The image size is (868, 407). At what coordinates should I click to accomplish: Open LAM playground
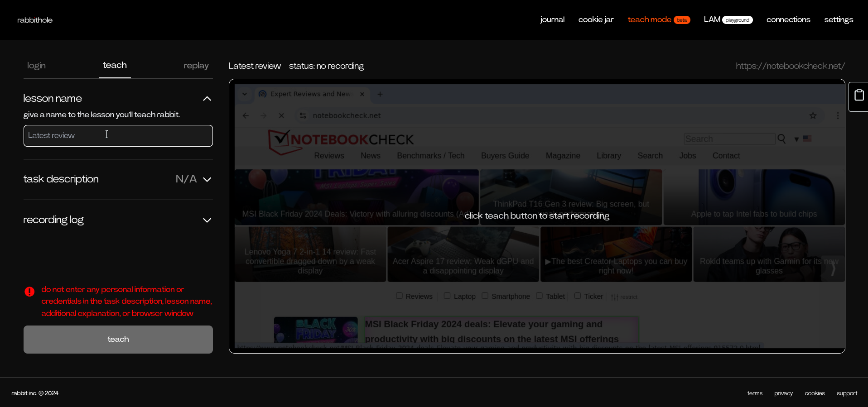[x=728, y=19]
